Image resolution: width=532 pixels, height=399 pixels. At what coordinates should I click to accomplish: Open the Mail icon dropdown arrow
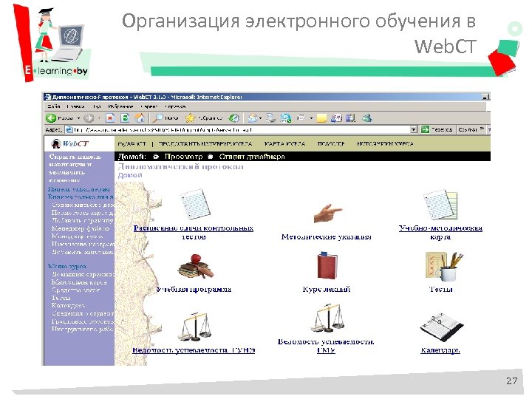coord(260,118)
